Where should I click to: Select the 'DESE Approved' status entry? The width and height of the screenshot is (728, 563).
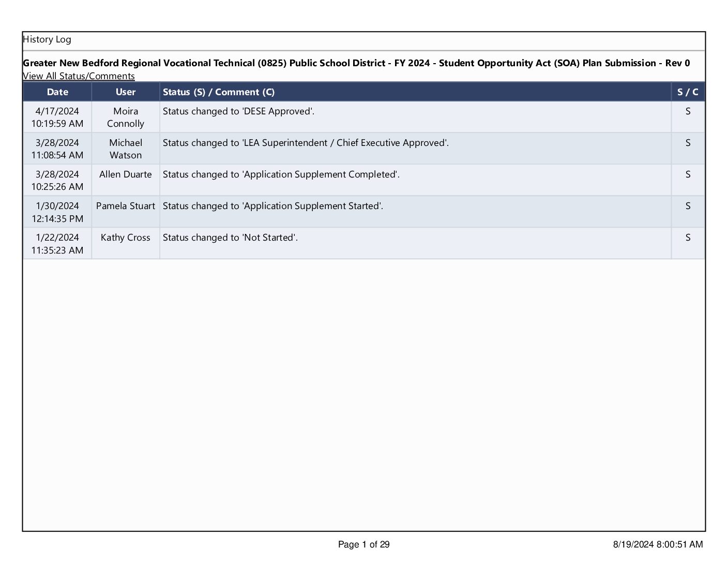coord(238,111)
